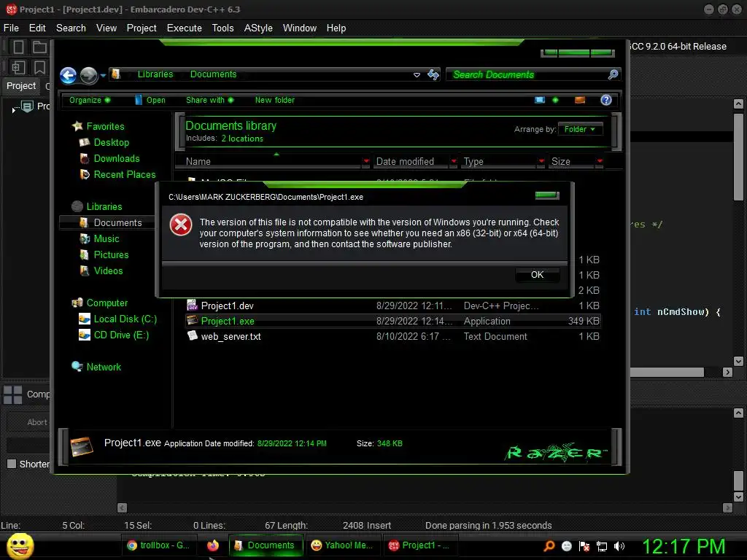Click the Project1.exe thumbnail in details pane

(x=82, y=447)
